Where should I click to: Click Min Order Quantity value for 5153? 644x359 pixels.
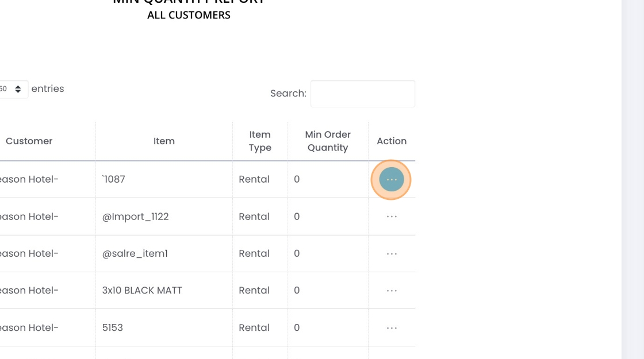(x=297, y=327)
